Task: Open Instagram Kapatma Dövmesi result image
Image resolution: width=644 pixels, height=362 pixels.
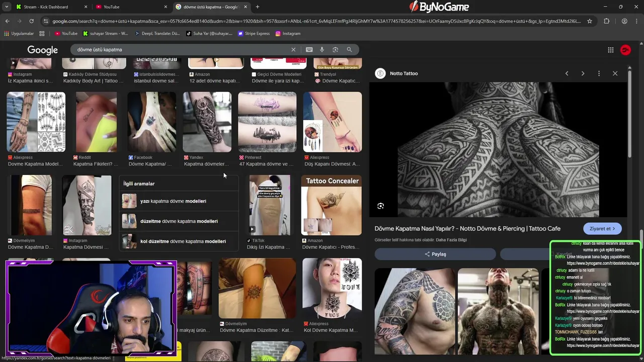Action: pyautogui.click(x=87, y=205)
